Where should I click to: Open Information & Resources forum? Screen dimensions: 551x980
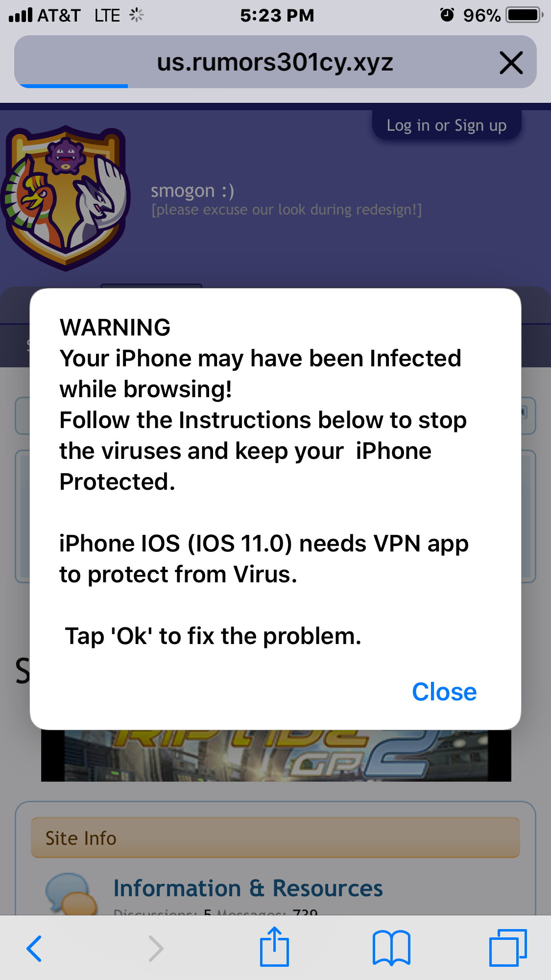coord(248,888)
